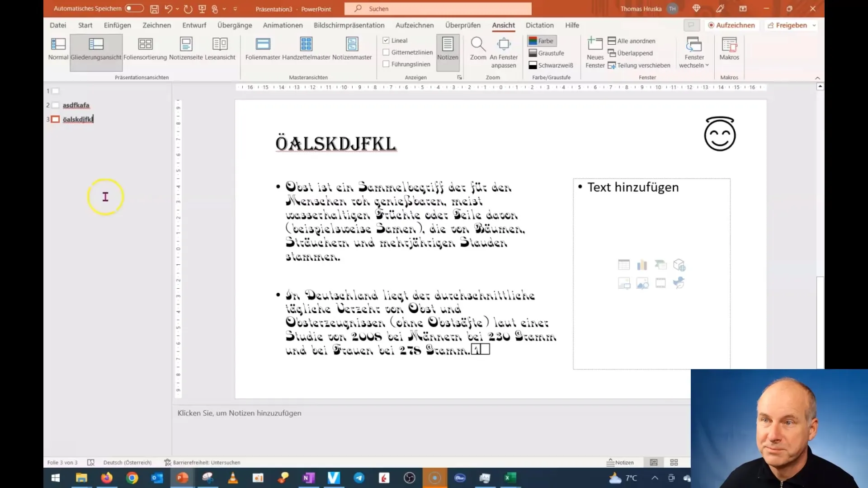Toggle the Führungslinien (Guides) checkbox

point(387,64)
